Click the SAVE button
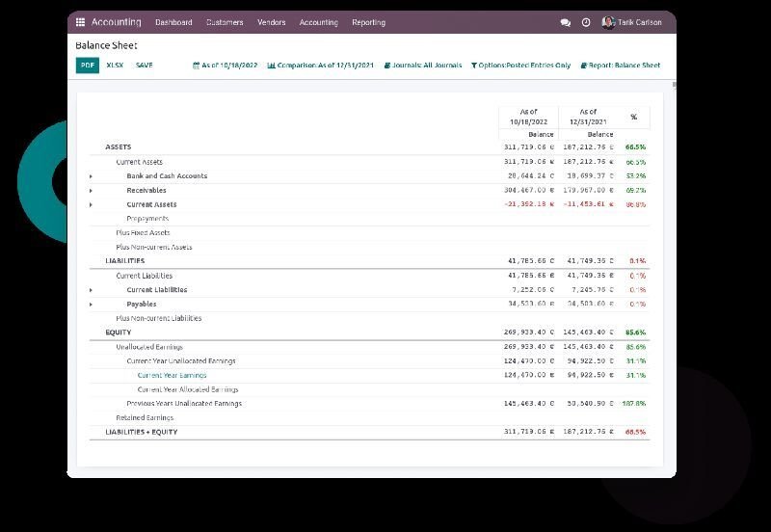Viewport: 771px width, 532px height. (x=144, y=66)
